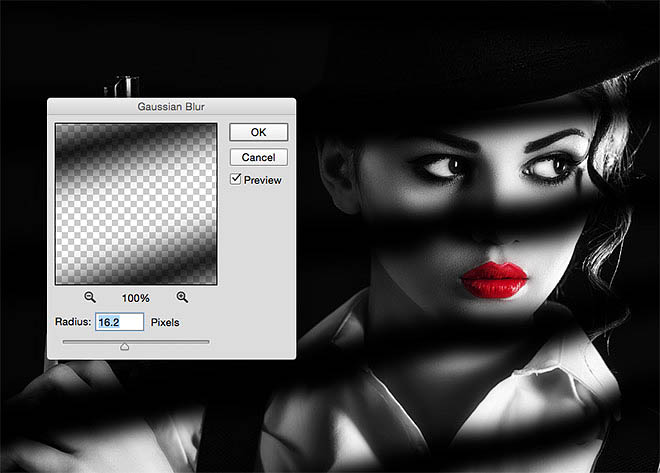Confirm the Gaussian Blur with OK

click(x=258, y=132)
